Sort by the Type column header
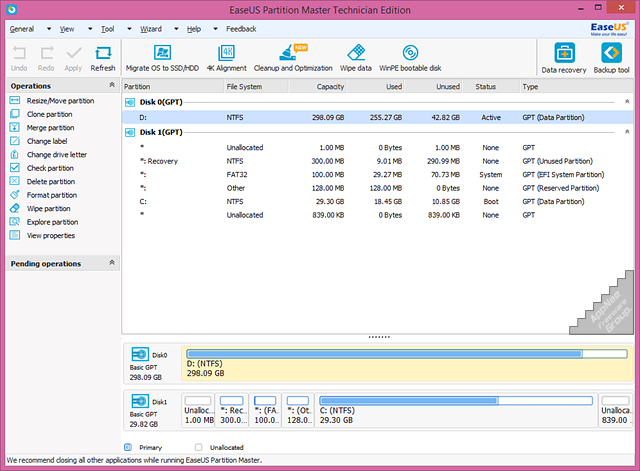Viewport: 640px width, 471px height. point(577,87)
